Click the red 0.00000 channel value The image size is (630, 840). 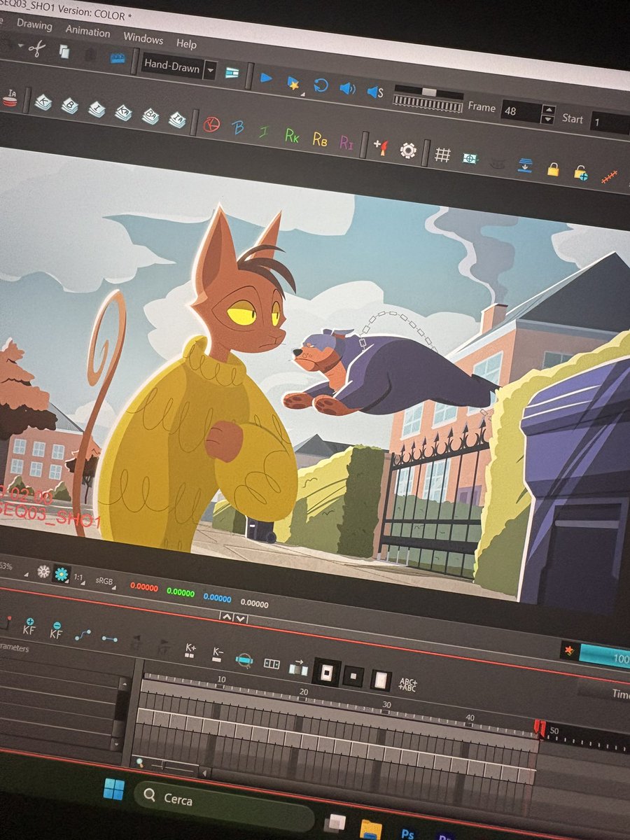pos(144,587)
